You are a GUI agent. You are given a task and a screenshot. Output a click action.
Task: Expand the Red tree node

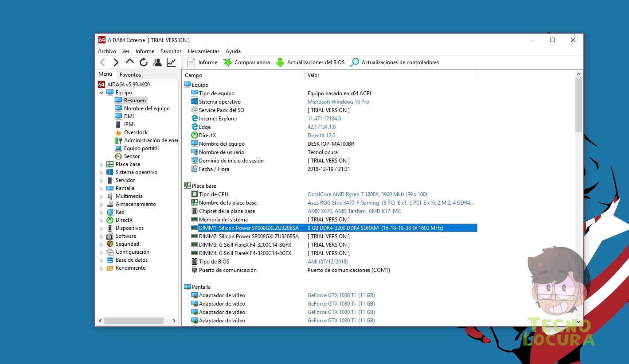[102, 212]
